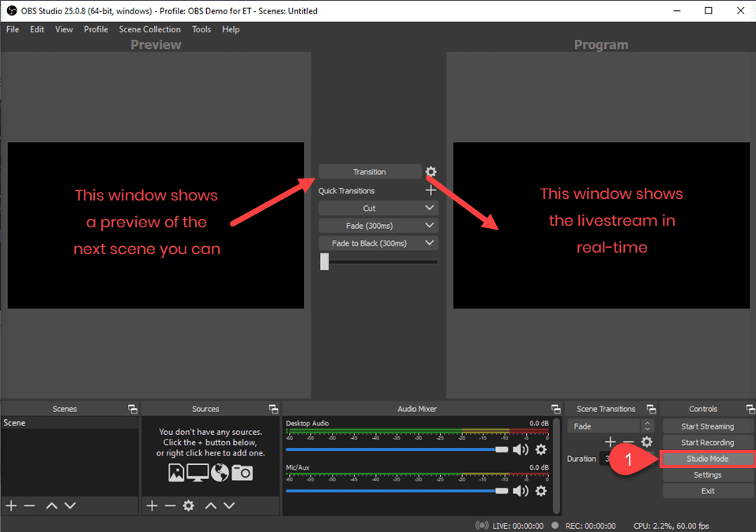Add a quick transition with the plus icon

(431, 189)
